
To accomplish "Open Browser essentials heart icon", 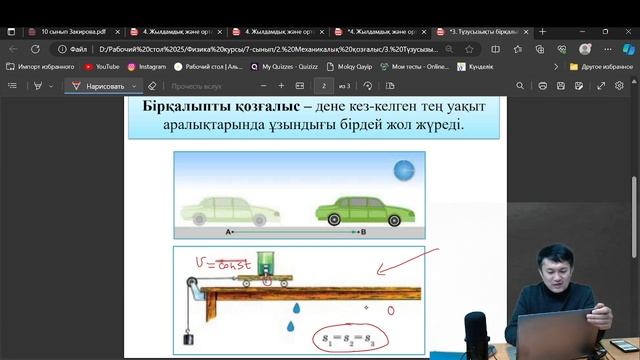I will tap(562, 49).
